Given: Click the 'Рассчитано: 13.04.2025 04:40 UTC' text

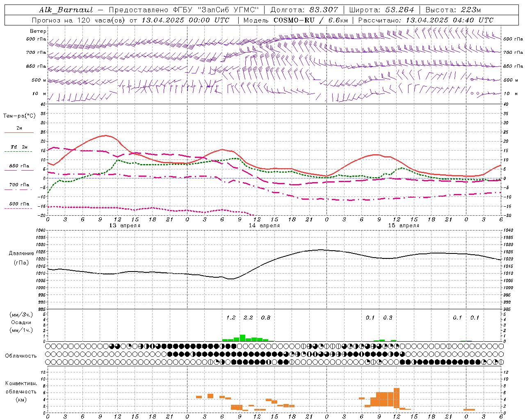Looking at the screenshot, I should (426, 20).
